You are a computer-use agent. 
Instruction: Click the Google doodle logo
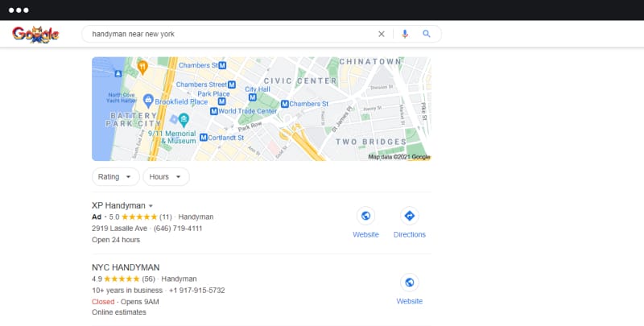tap(35, 35)
